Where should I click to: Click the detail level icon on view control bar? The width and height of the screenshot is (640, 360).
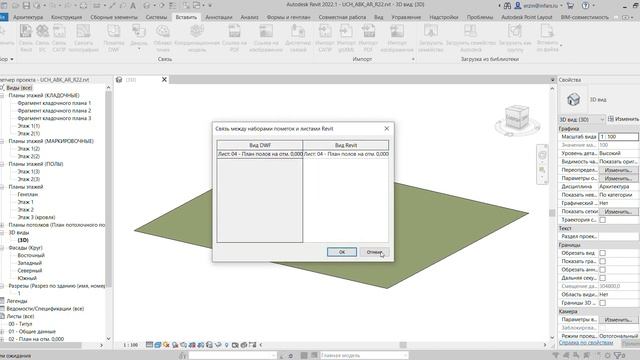click(x=149, y=345)
